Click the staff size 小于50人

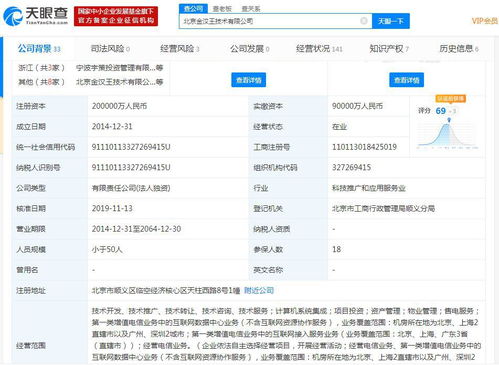pos(107,249)
